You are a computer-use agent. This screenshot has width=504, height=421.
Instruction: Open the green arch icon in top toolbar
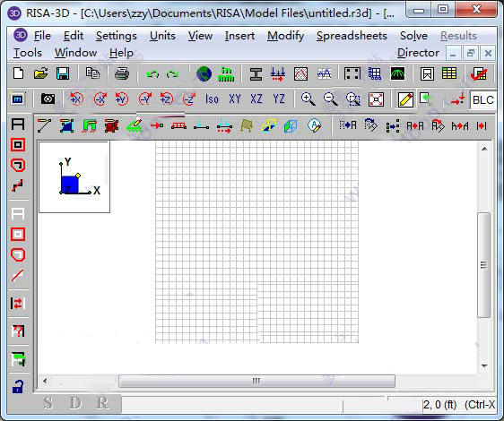click(x=397, y=73)
